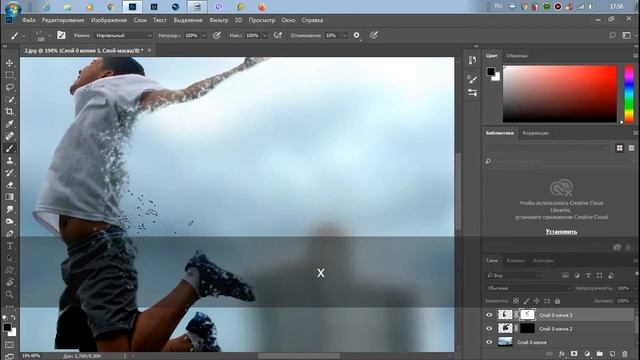Image resolution: width=640 pixels, height=360 pixels.
Task: Select the Brush tool in the tools panel
Action: click(x=9, y=149)
